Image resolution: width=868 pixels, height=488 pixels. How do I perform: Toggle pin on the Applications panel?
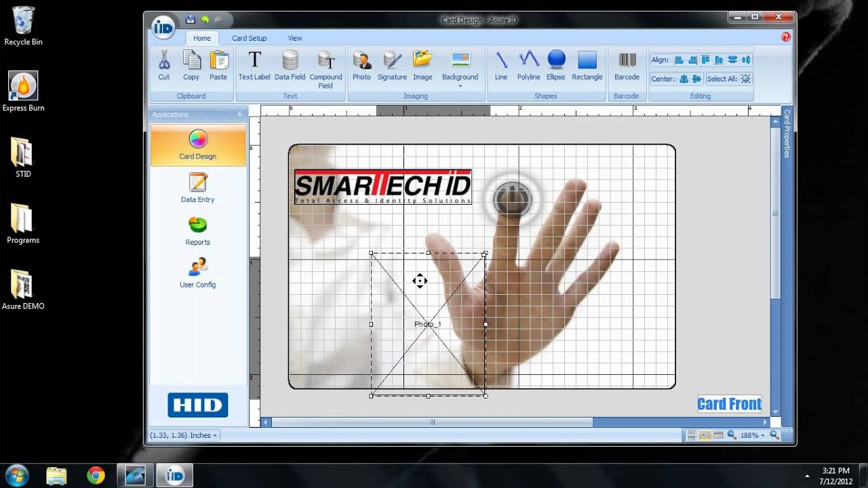click(239, 115)
